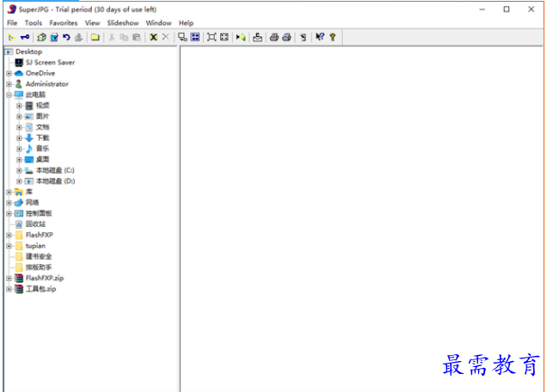Select the 网络 network item
The height and width of the screenshot is (392, 547).
click(x=33, y=203)
